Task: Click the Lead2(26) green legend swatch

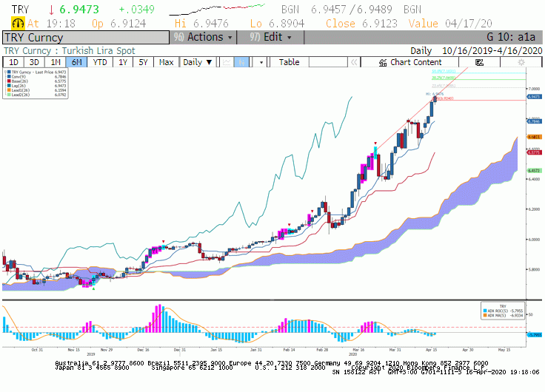Action: (x=9, y=95)
